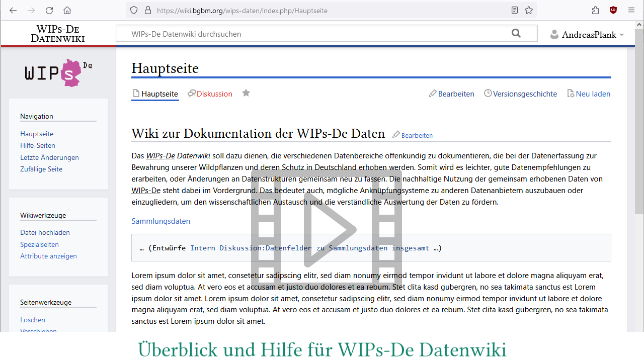Viewport: 644px width, 362px height.
Task: Click the magnifier search icon in wiki header
Action: click(x=516, y=34)
